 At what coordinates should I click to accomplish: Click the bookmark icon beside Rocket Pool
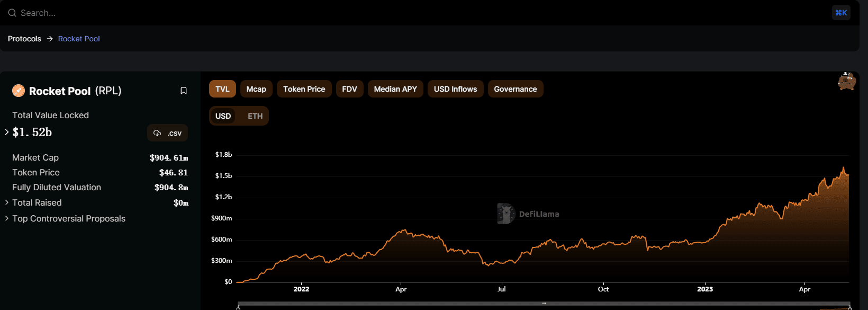[x=184, y=91]
